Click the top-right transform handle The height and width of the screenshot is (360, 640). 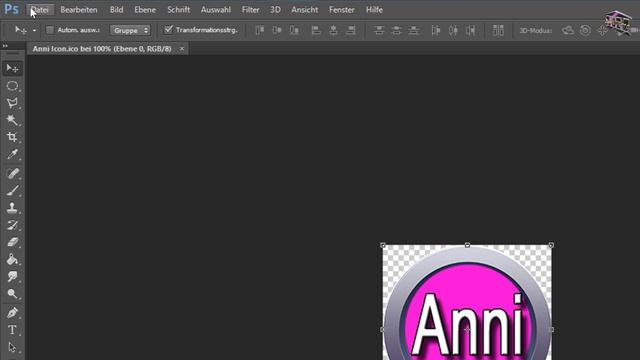pyautogui.click(x=551, y=245)
